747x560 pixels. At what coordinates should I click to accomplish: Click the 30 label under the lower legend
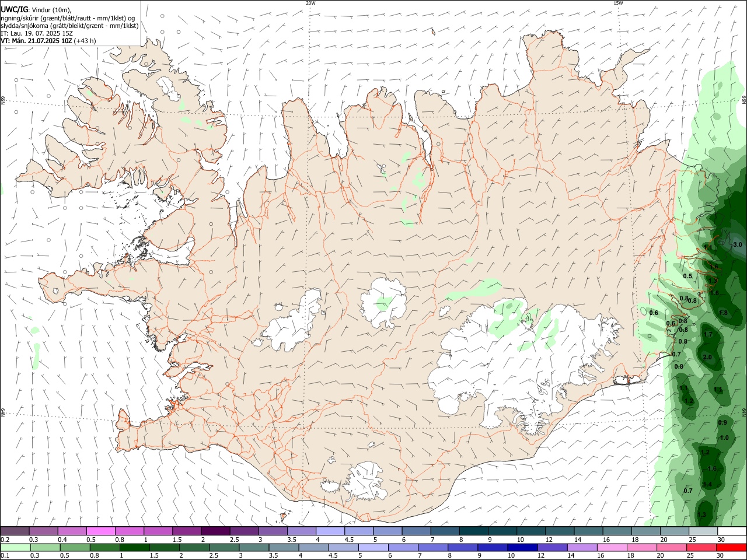click(720, 555)
